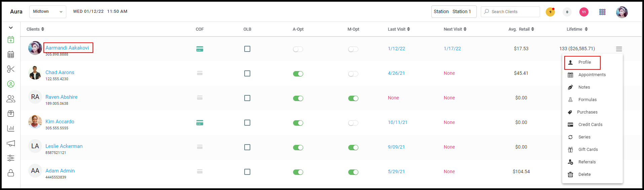Click the calendar-plus new appointment sidebar icon
Image resolution: width=644 pixels, height=190 pixels.
click(11, 40)
